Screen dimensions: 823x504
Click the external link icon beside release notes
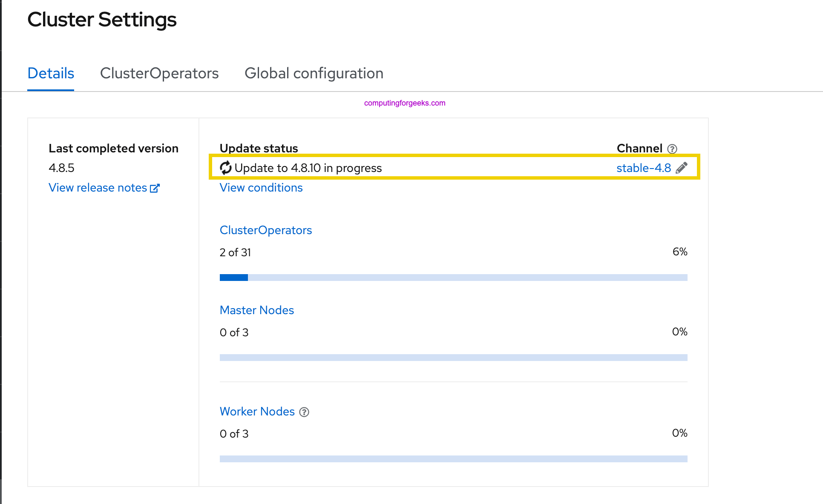tap(155, 187)
